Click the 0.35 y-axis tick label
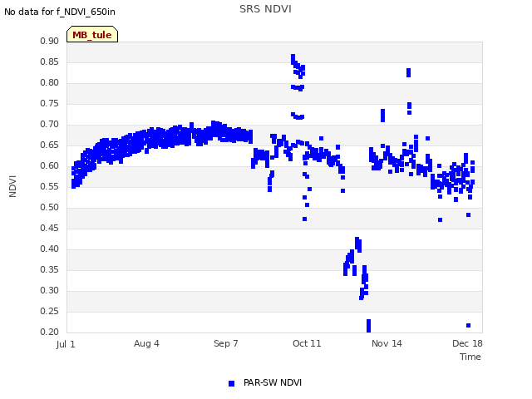This screenshot has width=532, height=399. (x=49, y=269)
